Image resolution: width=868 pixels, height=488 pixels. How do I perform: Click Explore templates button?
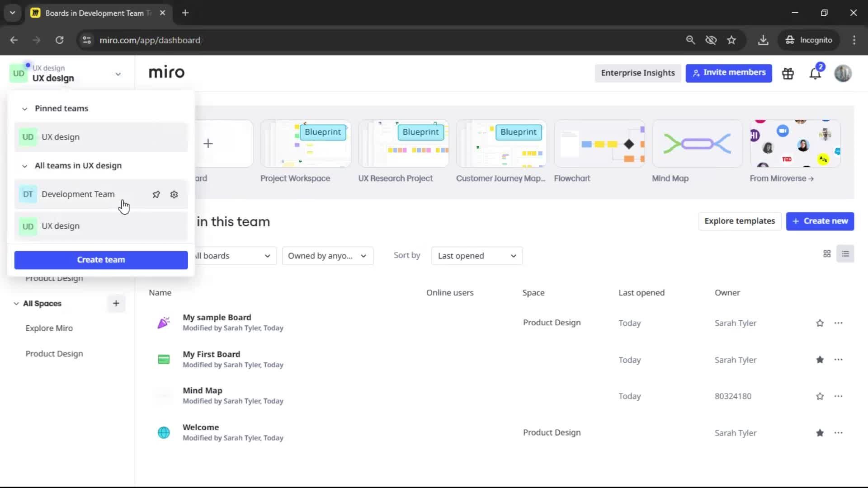[740, 221]
